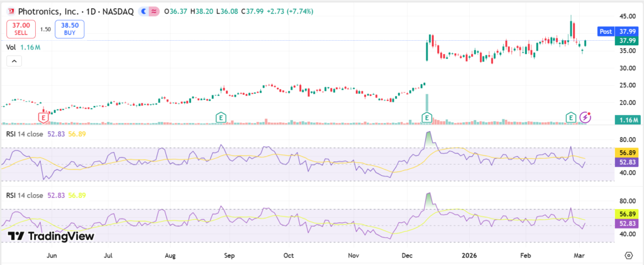This screenshot has height=265, width=644.
Task: Open the earnings marker near September
Action: coord(221,117)
